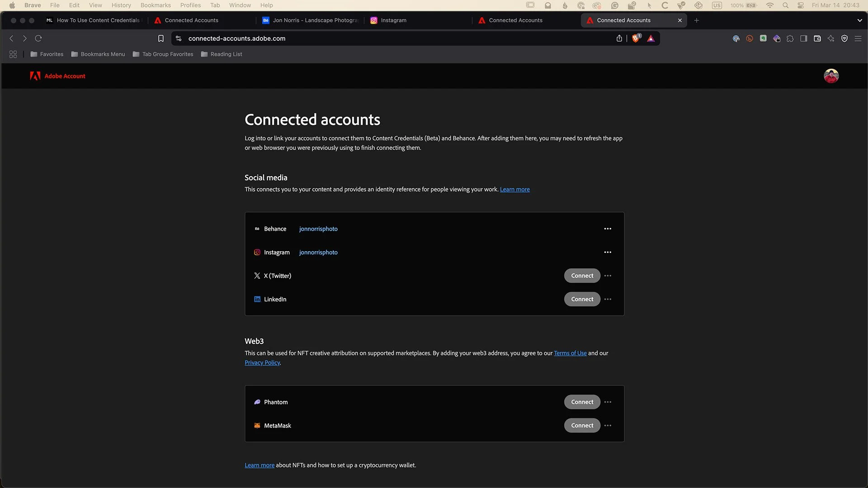Open the Brave wallet toolbar icon
The image size is (868, 488).
coord(817,38)
